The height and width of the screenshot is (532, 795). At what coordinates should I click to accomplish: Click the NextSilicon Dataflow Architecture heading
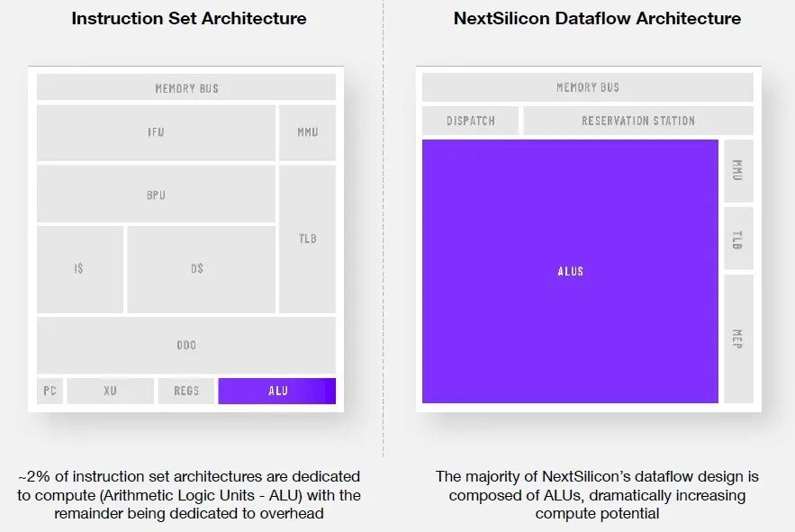[597, 18]
